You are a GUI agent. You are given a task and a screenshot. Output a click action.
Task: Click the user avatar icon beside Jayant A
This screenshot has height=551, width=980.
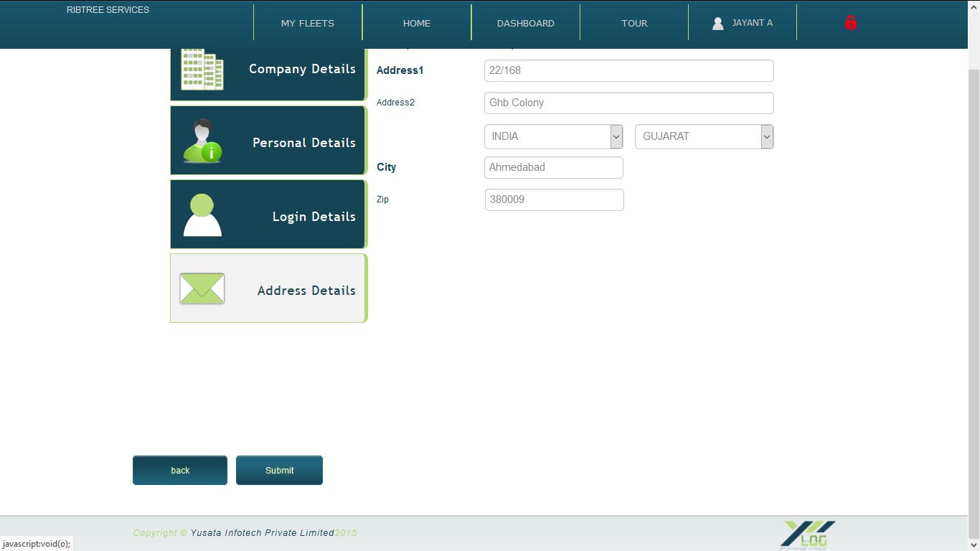pos(717,24)
